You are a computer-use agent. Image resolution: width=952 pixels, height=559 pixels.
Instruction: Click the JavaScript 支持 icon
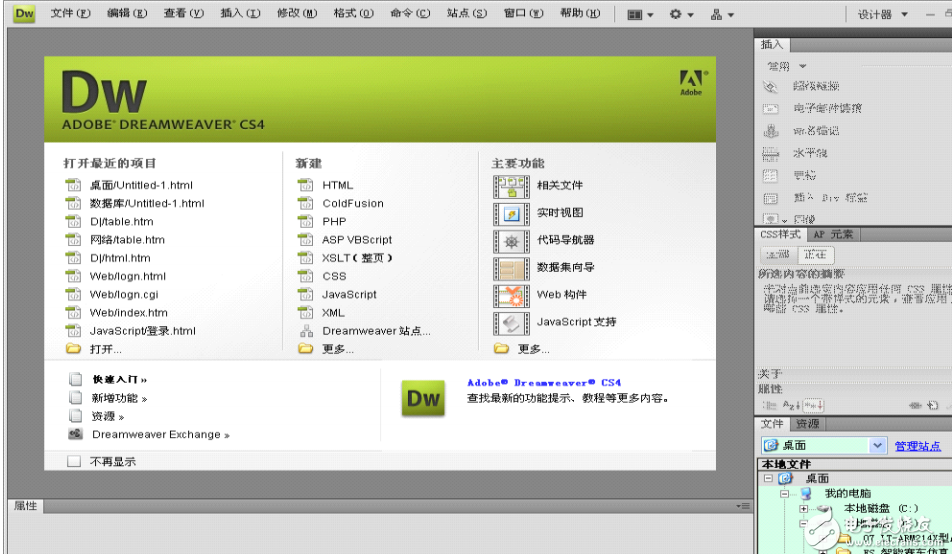point(512,322)
